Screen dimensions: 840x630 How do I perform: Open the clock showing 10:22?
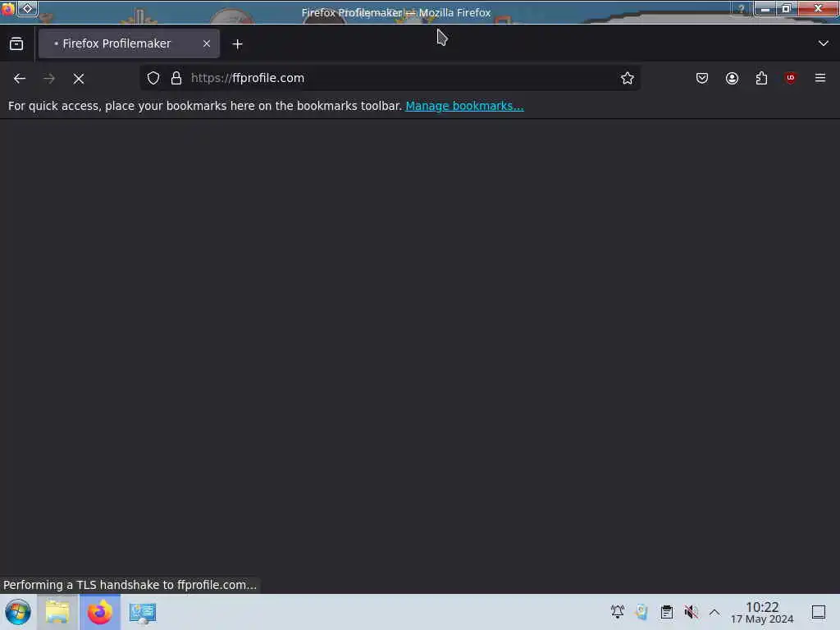(x=762, y=612)
